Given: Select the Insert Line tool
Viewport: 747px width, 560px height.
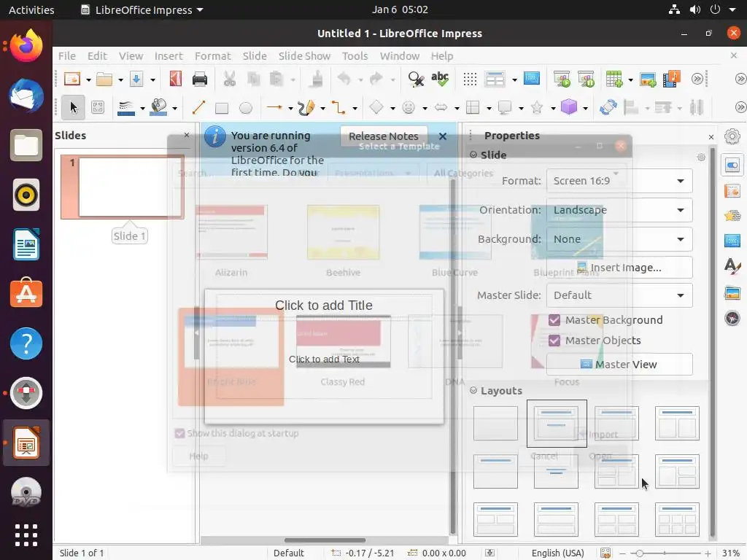Looking at the screenshot, I should click(198, 108).
